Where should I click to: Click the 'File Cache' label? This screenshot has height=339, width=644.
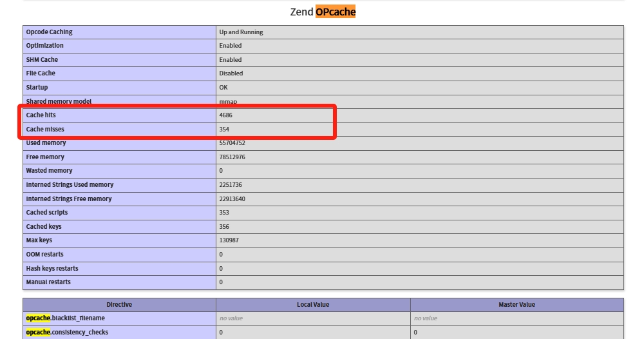pyautogui.click(x=41, y=73)
